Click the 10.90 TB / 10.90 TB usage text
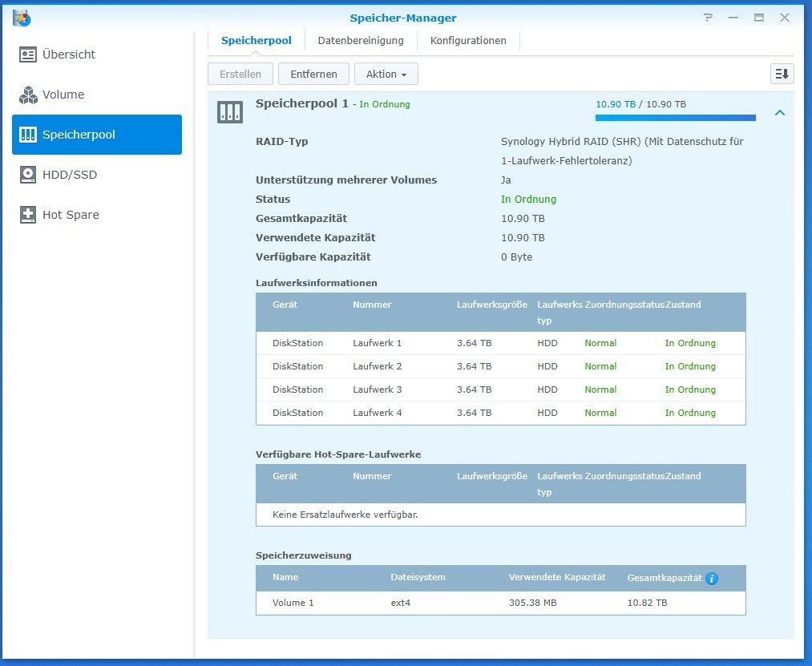 click(x=640, y=104)
